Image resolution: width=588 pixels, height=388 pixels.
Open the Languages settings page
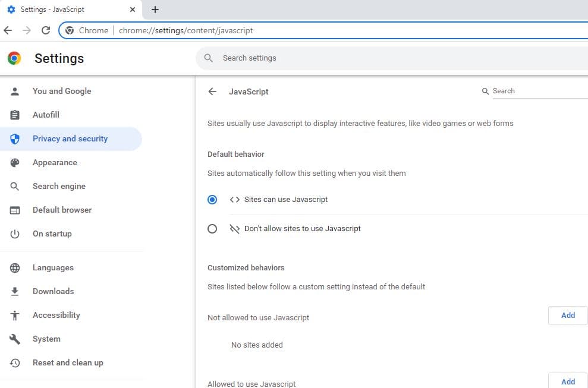(x=53, y=267)
